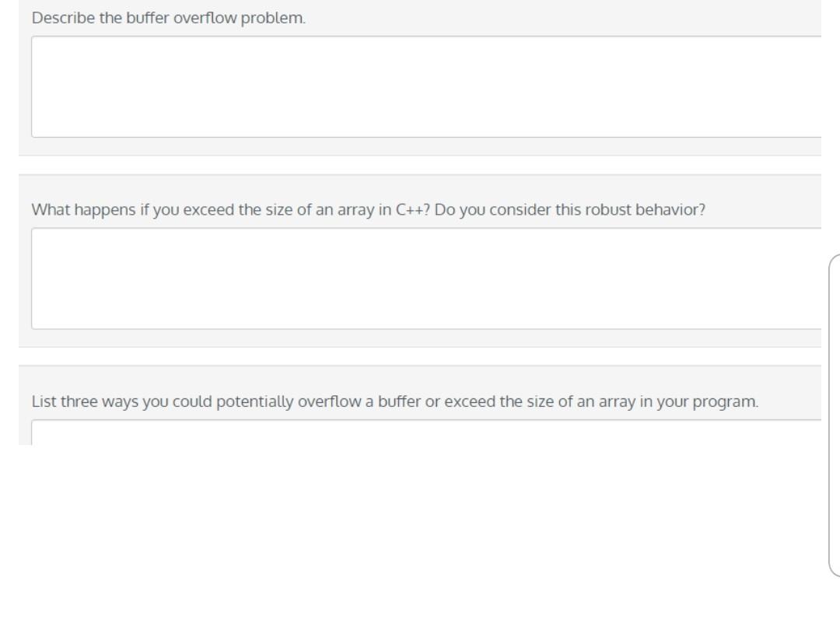Click the 'List three ways you could' question text

[395, 401]
